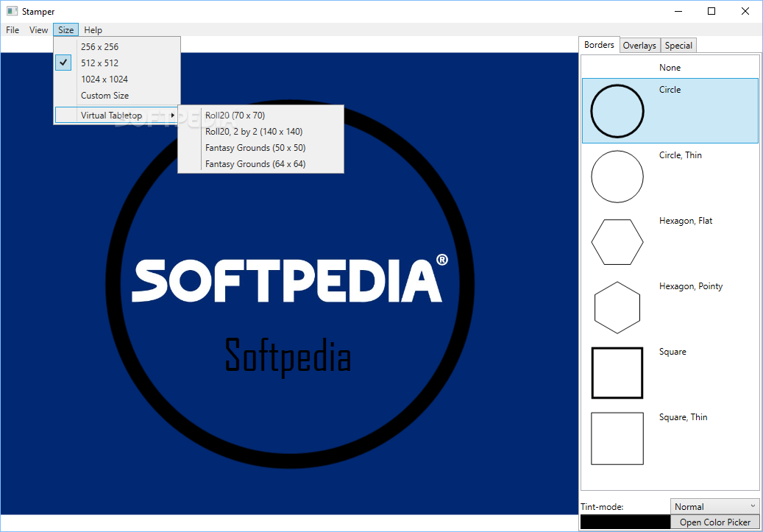Select Roll20, 2 by 2 (140 x 140)
Viewport: 763px width, 532px height.
260,132
